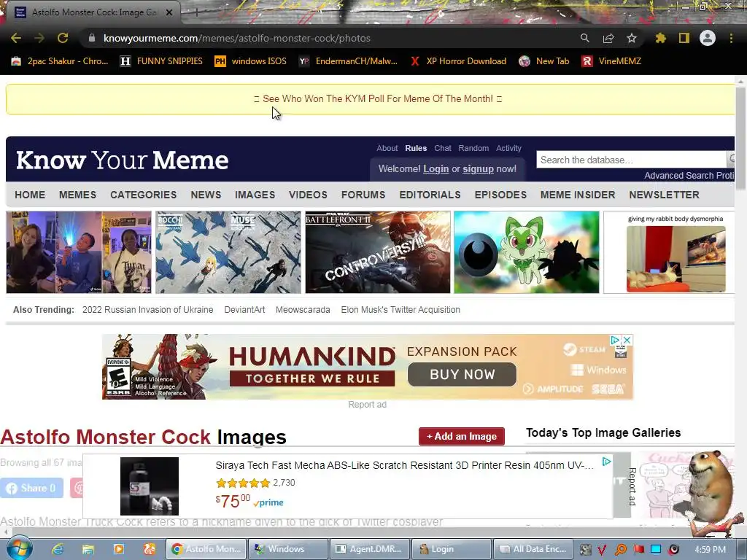Open Chrome three-dot menu
Screen dimensions: 747x560
pos(731,38)
